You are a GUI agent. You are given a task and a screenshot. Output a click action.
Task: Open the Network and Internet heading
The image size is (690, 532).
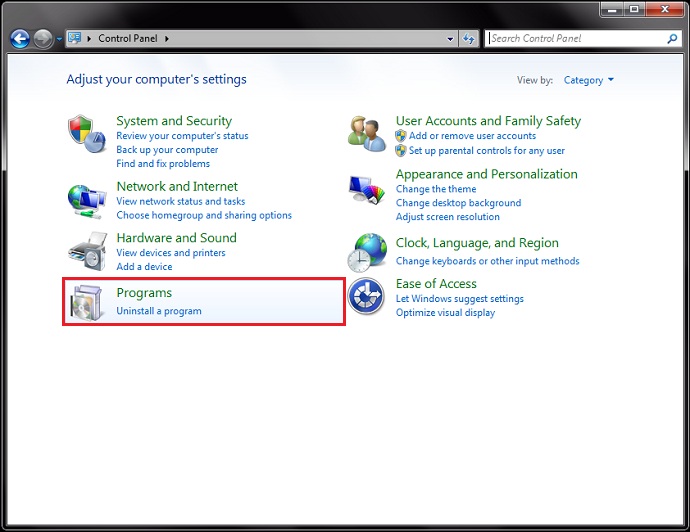[x=177, y=186]
